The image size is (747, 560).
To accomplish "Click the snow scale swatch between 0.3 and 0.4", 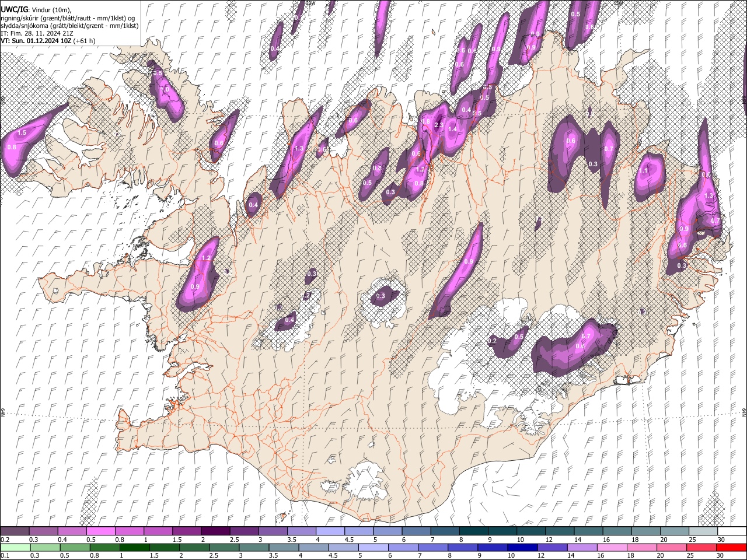I will click(43, 531).
